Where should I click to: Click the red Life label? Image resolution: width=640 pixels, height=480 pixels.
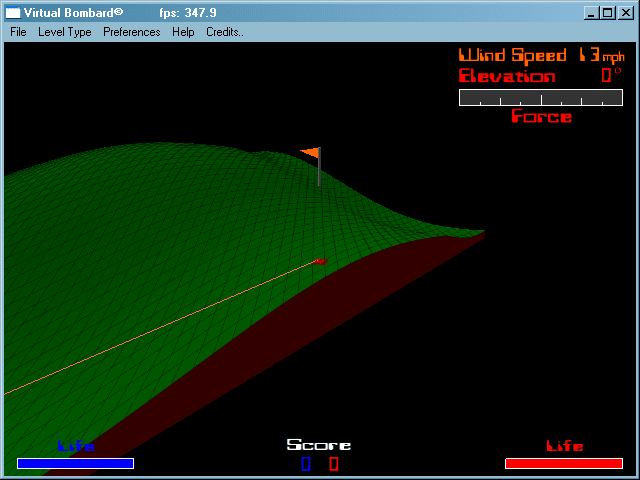(565, 446)
